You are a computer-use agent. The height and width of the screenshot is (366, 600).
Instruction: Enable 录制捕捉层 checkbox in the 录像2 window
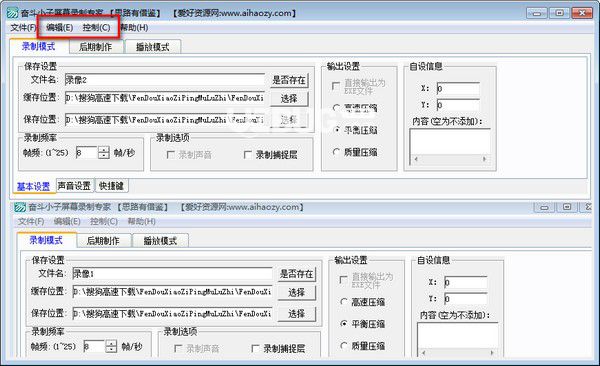248,155
